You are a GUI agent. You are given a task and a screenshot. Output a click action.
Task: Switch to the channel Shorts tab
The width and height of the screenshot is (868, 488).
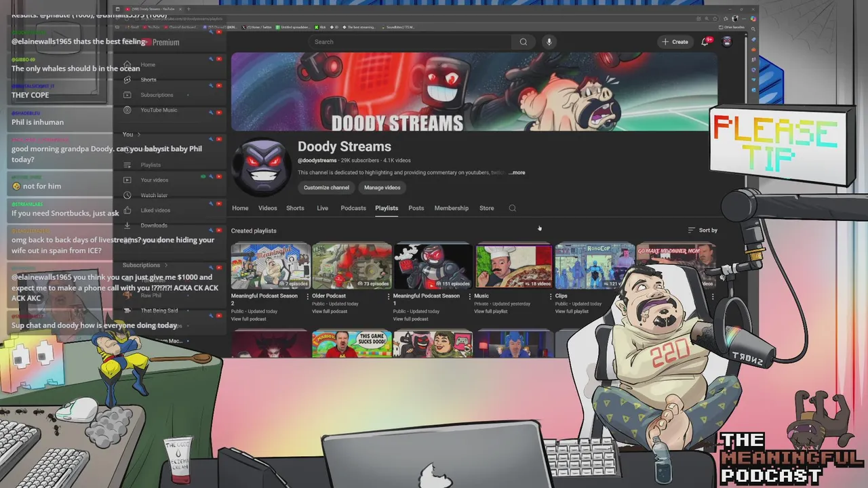(295, 208)
